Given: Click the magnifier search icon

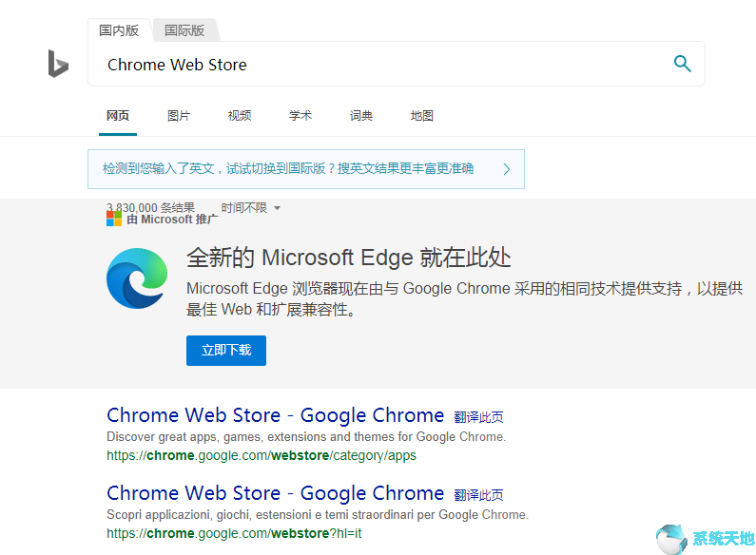Looking at the screenshot, I should click(x=682, y=64).
